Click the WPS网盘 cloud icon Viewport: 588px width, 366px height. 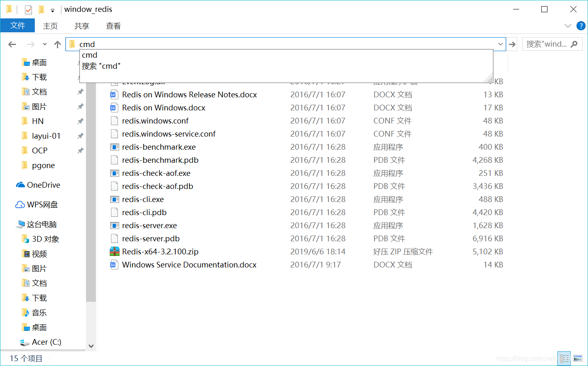(20, 204)
